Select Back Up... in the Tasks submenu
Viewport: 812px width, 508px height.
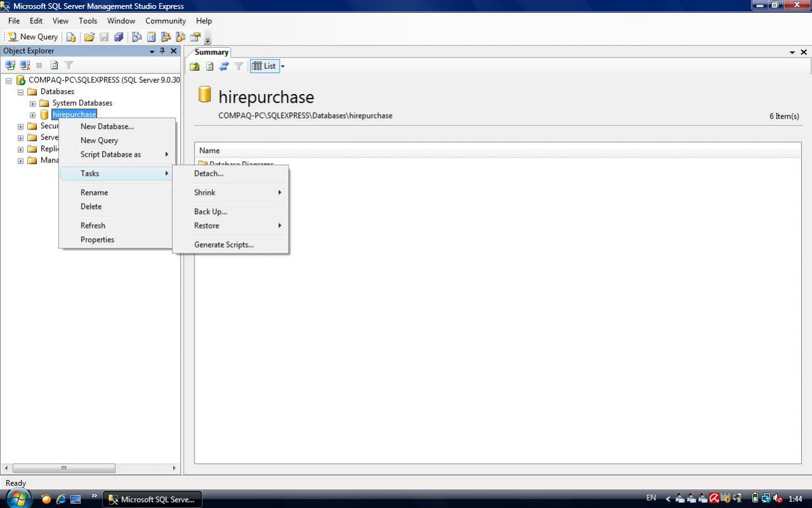230,211
